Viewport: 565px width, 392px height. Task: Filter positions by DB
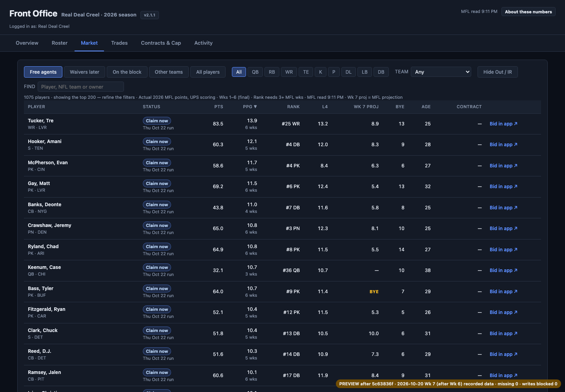click(x=381, y=72)
